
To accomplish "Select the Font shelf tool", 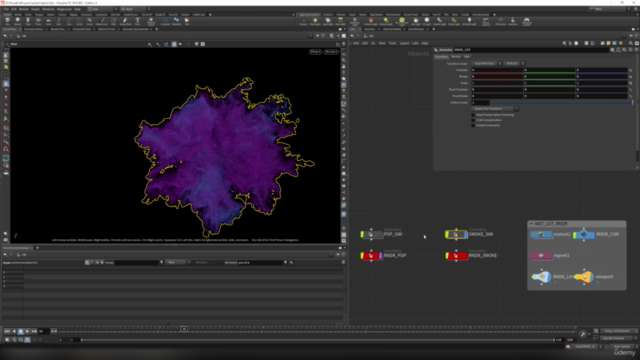I will [138, 21].
